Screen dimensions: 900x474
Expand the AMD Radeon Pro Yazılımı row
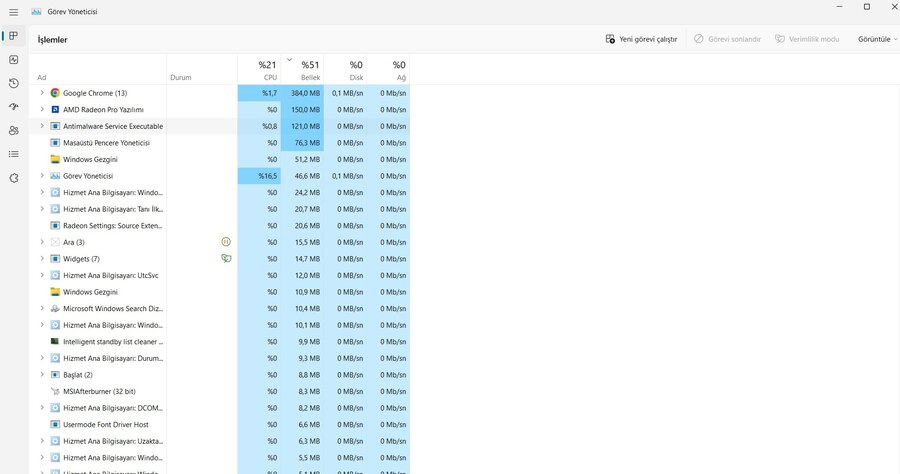[x=41, y=110]
